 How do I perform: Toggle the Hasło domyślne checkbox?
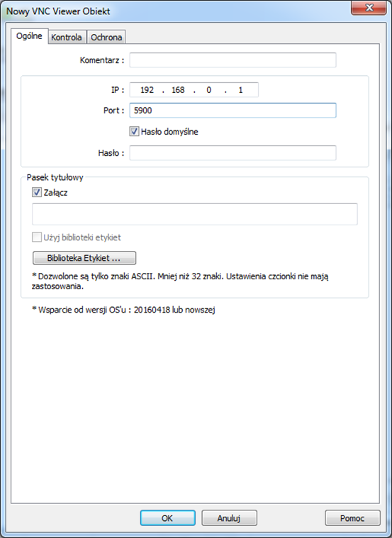tap(134, 132)
